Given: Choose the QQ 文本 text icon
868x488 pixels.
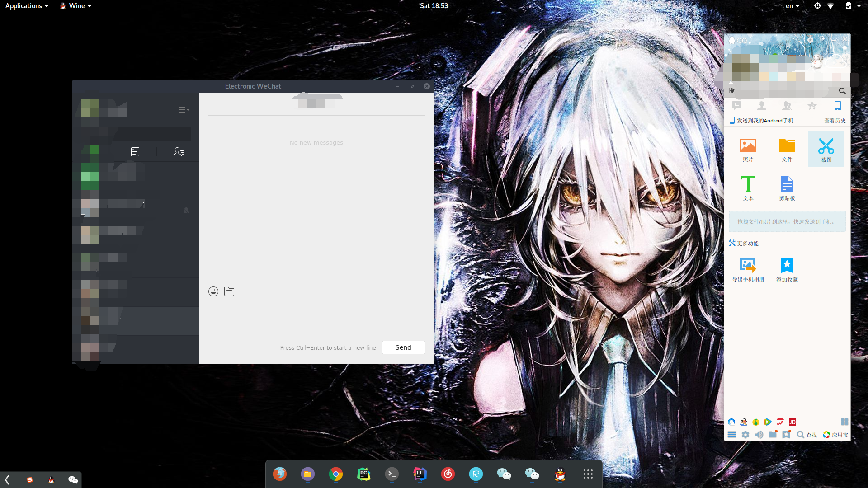Looking at the screenshot, I should click(748, 188).
